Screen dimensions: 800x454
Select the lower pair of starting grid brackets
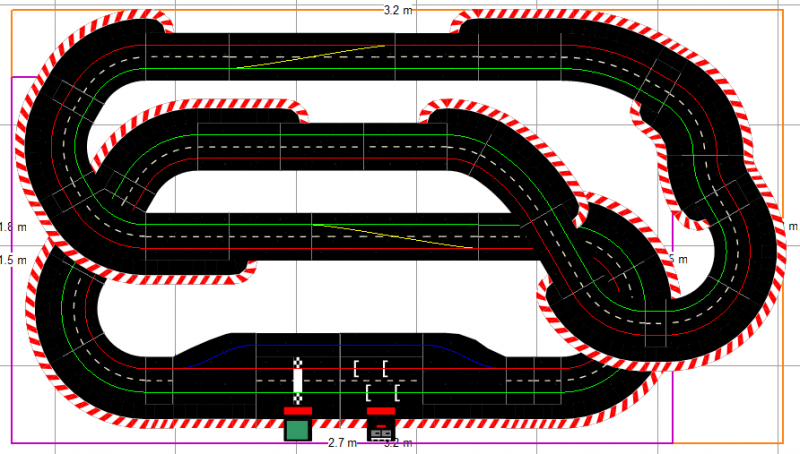(383, 392)
